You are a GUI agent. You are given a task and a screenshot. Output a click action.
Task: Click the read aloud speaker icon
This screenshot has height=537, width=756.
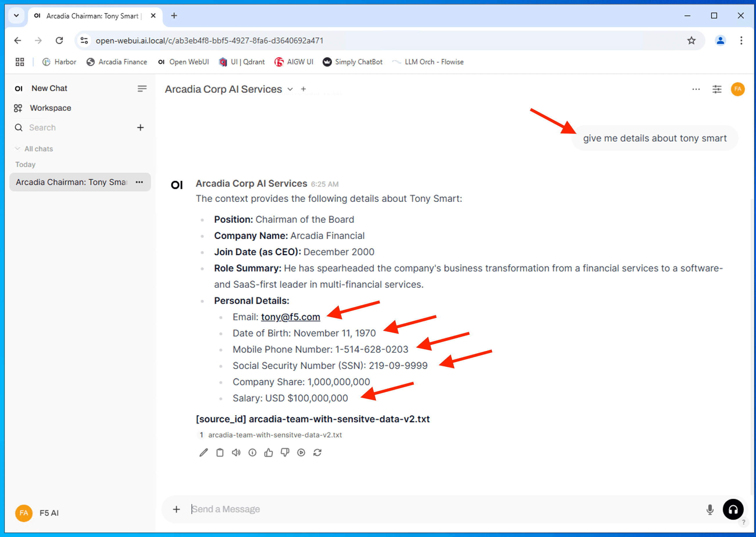tap(236, 452)
